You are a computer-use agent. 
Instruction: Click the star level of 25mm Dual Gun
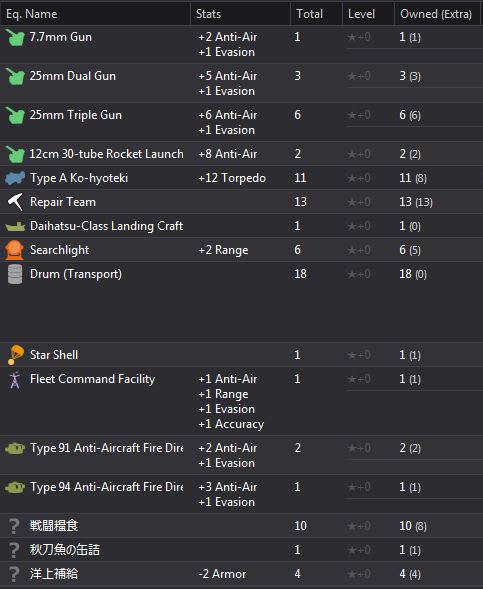pos(359,76)
